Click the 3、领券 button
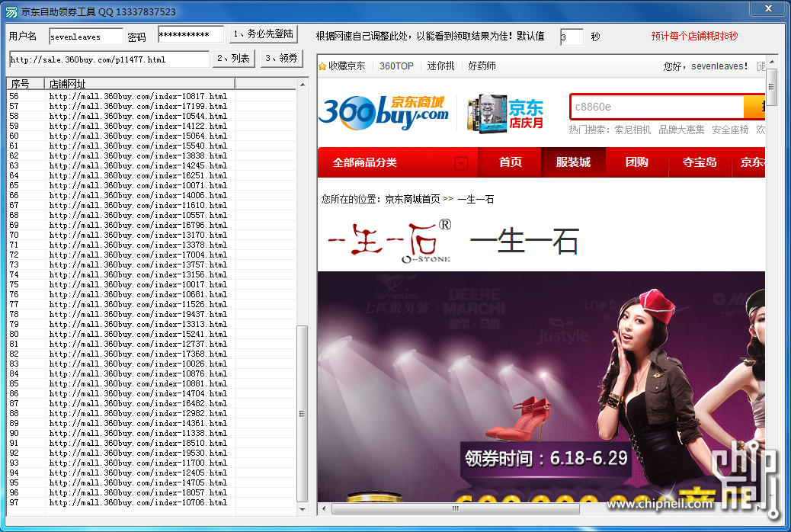The width and height of the screenshot is (791, 532). pyautogui.click(x=281, y=59)
